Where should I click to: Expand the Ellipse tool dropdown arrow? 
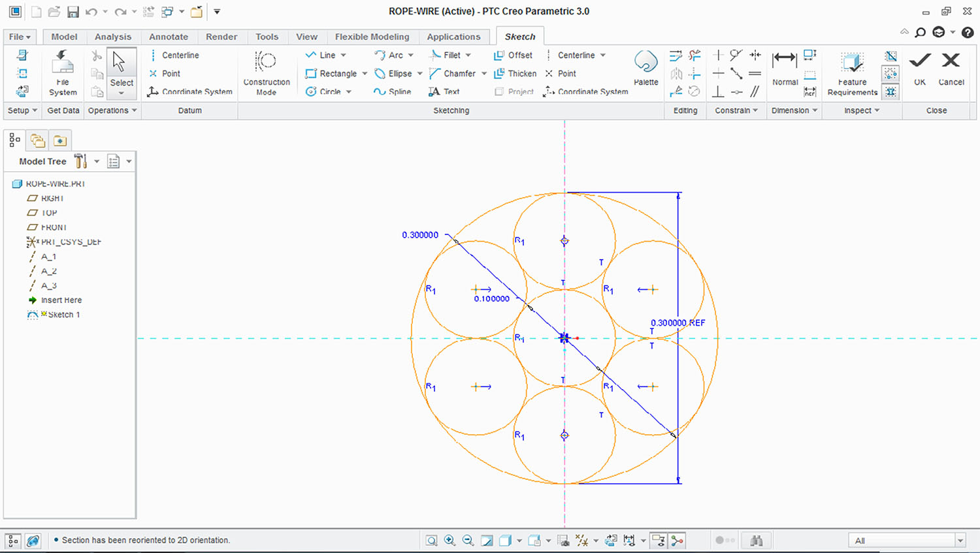[x=419, y=73]
